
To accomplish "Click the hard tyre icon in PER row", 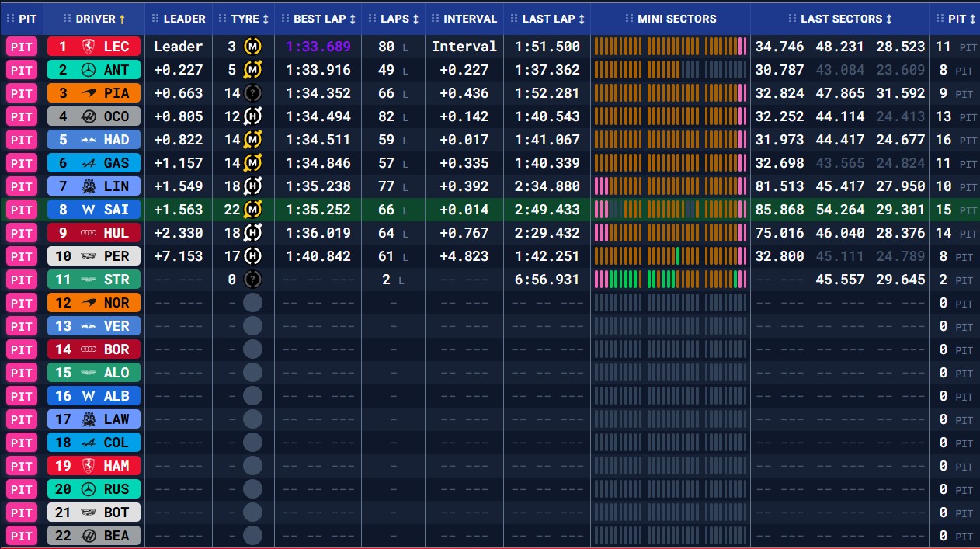I will (252, 256).
